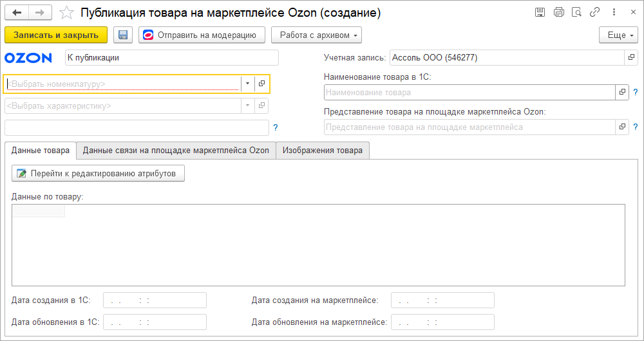Expand the Выбрать номенклатуру dropdown list
The height and width of the screenshot is (341, 644).
[247, 84]
